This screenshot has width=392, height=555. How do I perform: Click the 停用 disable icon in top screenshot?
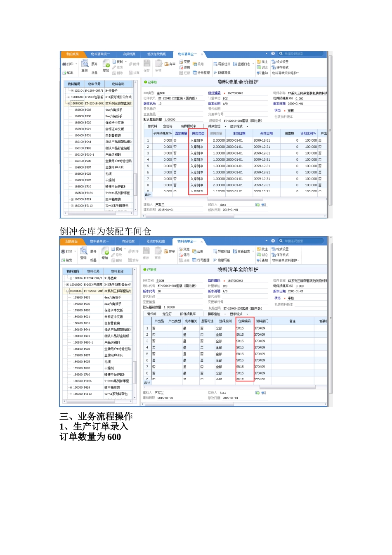181,67
